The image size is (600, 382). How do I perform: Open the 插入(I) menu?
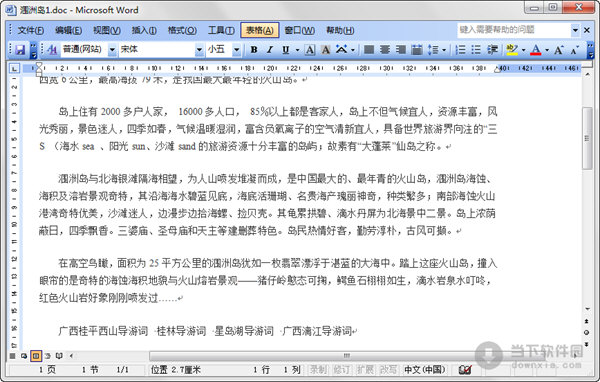tap(144, 30)
